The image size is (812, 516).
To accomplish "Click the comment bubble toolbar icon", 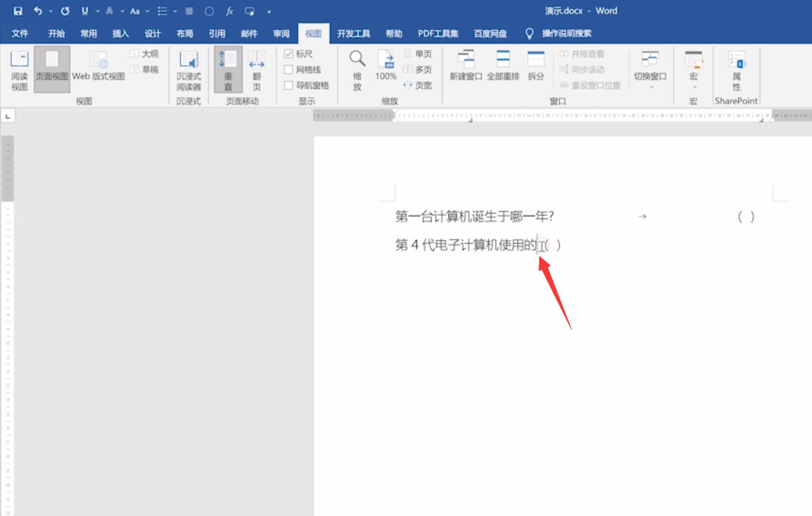I will 250,11.
